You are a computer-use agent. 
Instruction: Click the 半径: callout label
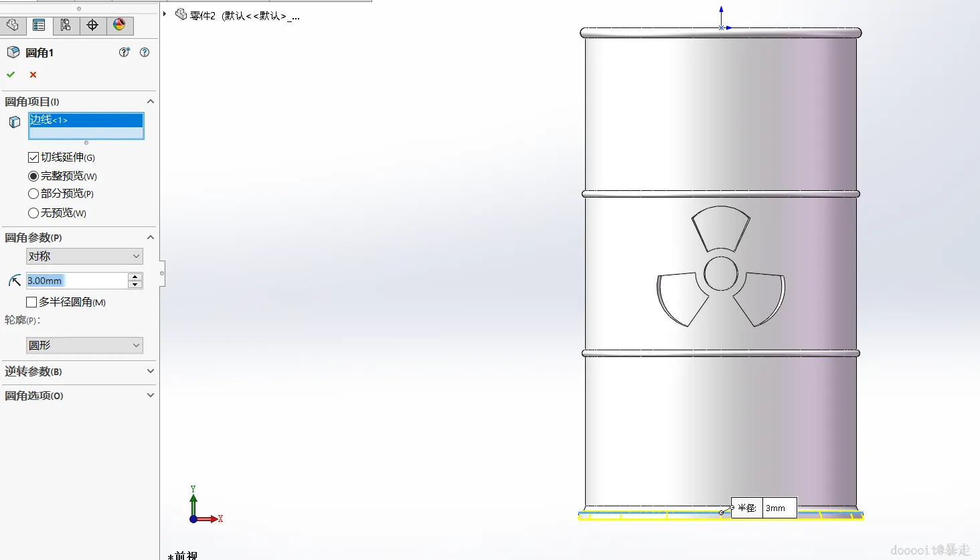(747, 508)
